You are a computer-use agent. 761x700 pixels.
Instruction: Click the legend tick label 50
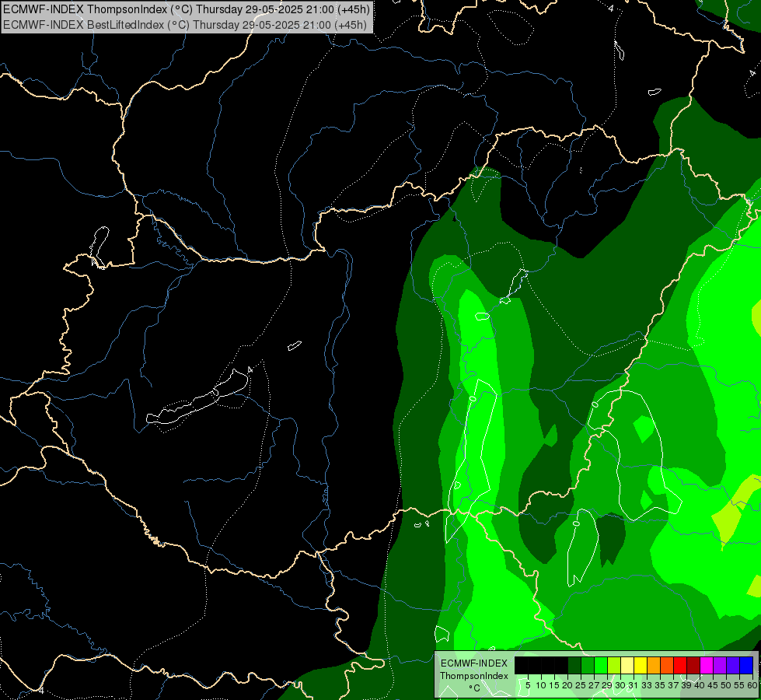(x=726, y=685)
